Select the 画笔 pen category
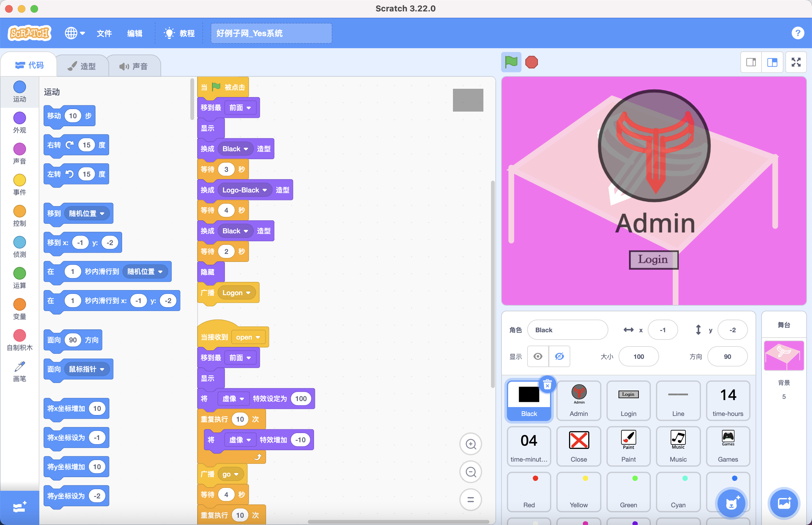 (19, 371)
